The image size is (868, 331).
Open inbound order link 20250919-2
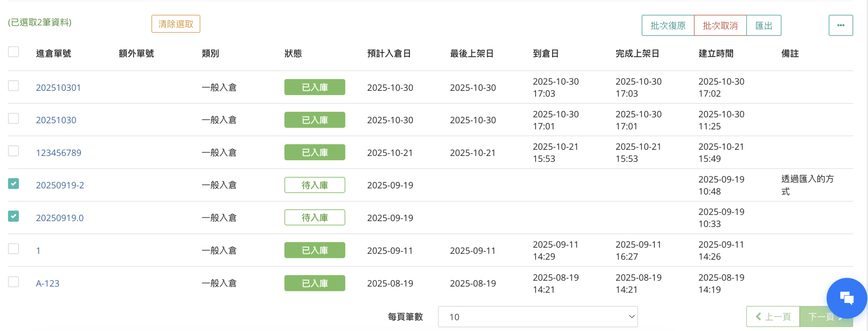click(60, 185)
